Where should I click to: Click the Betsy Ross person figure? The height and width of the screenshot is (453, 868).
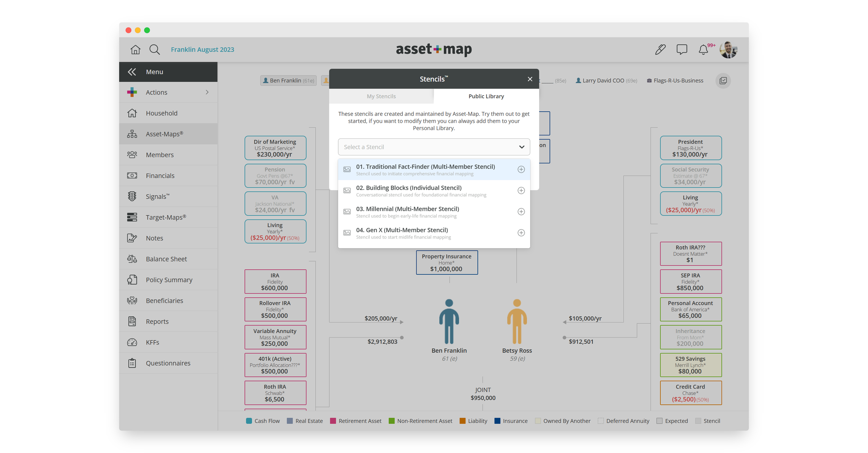(517, 321)
